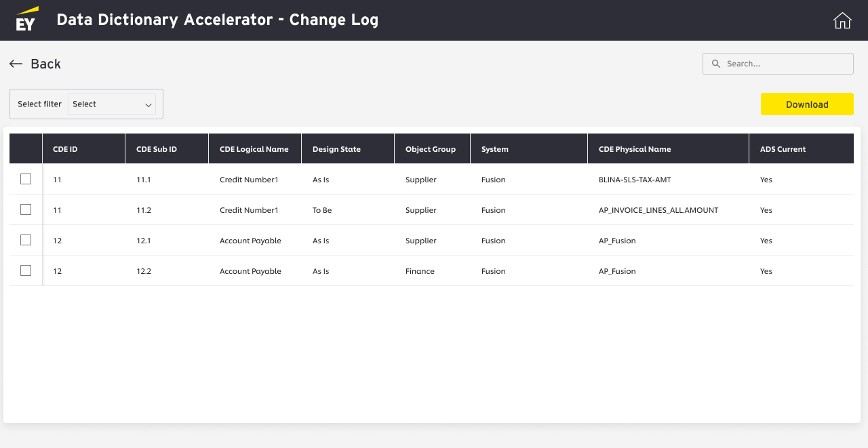Click the back arrow icon
This screenshot has height=448, width=868.
tap(16, 64)
